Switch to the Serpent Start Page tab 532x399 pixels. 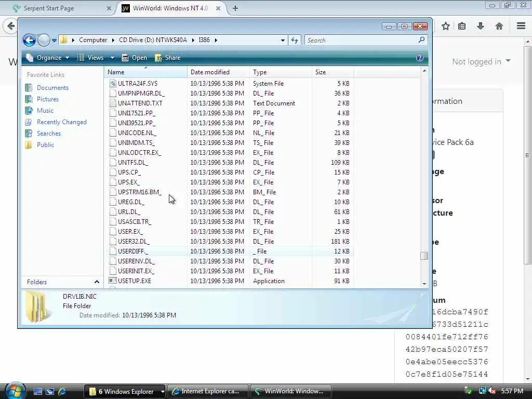[x=48, y=8]
